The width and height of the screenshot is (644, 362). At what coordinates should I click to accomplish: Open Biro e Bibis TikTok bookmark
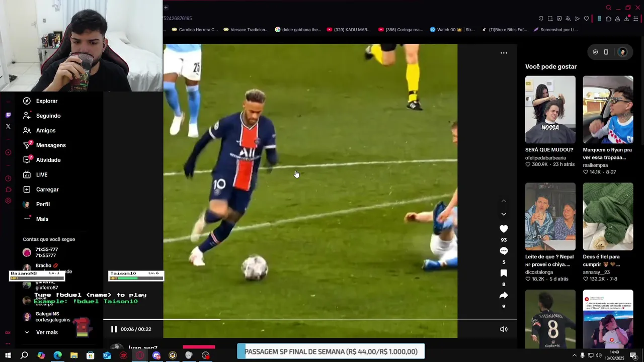tap(504, 30)
